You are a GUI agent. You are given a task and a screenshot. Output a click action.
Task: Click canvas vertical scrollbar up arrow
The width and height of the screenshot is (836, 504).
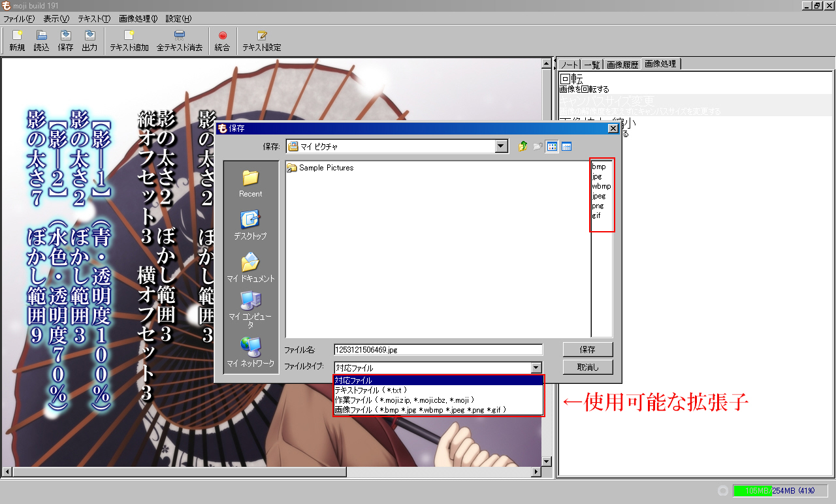[x=547, y=63]
